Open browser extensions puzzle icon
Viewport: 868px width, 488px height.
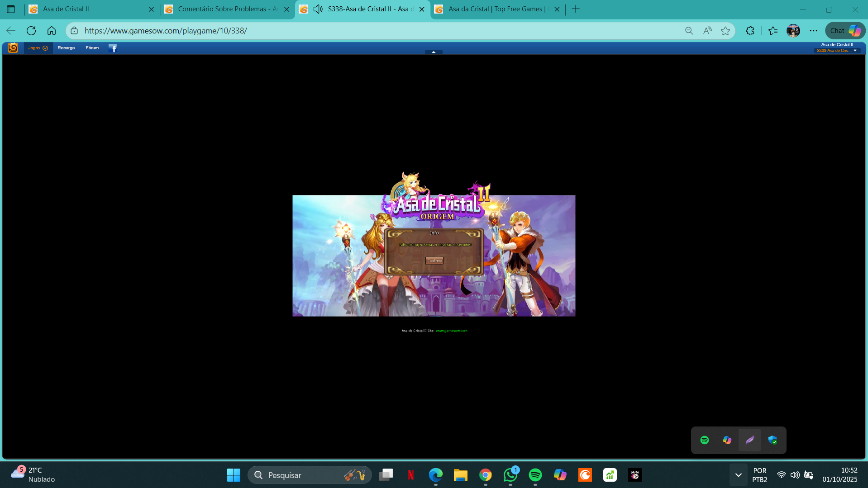tap(750, 31)
